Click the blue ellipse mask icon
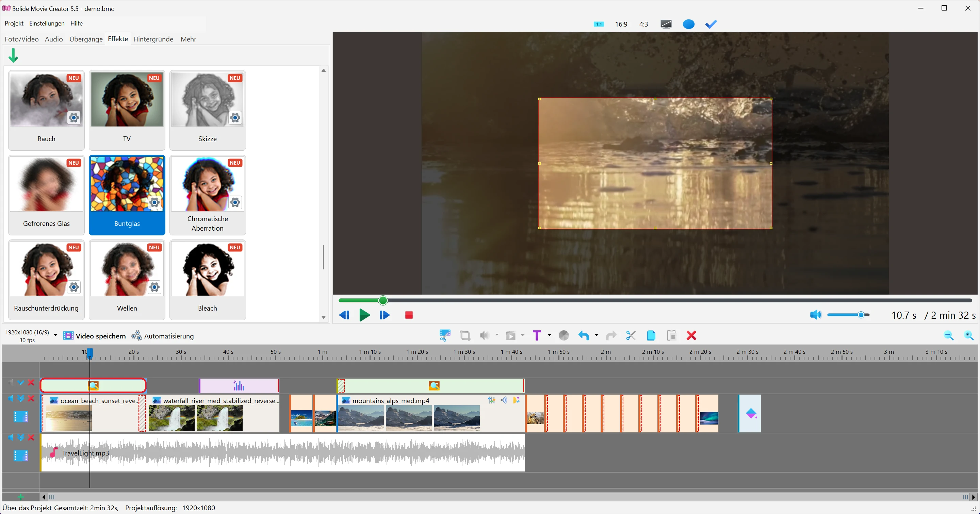Image resolution: width=980 pixels, height=514 pixels. click(x=689, y=24)
